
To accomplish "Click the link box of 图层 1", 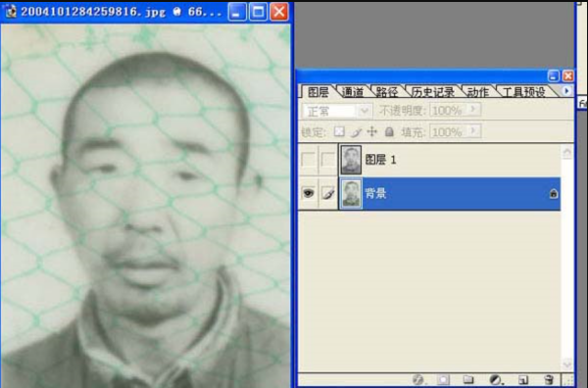I will pyautogui.click(x=327, y=160).
